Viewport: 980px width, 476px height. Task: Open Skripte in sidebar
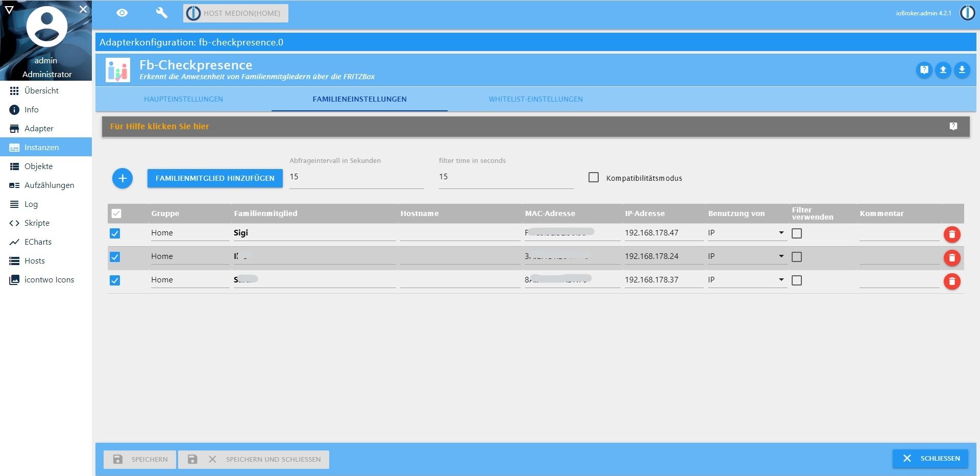pos(46,223)
